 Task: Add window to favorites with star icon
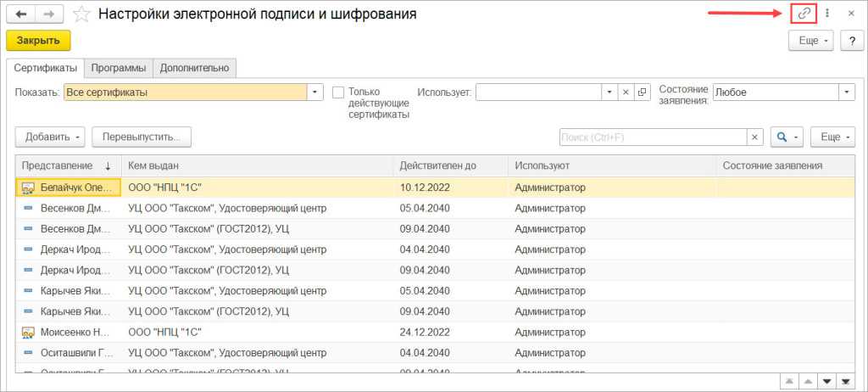tap(81, 14)
